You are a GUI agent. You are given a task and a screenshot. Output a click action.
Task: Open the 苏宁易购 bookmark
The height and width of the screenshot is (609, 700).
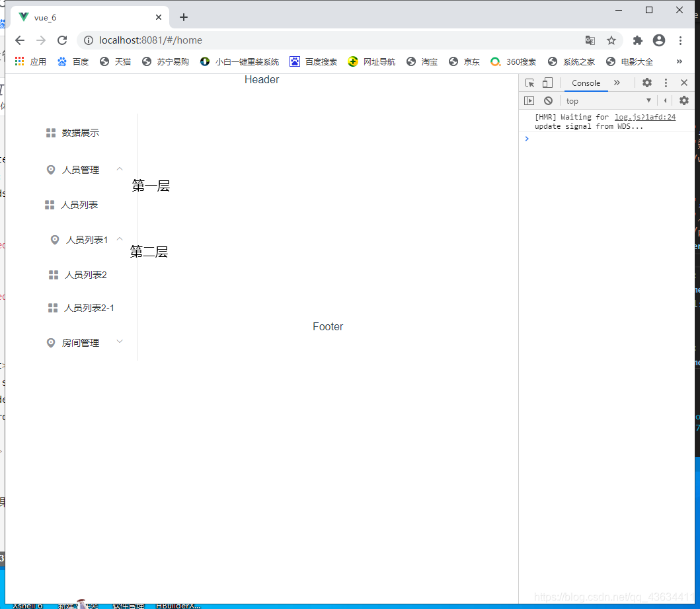point(166,61)
